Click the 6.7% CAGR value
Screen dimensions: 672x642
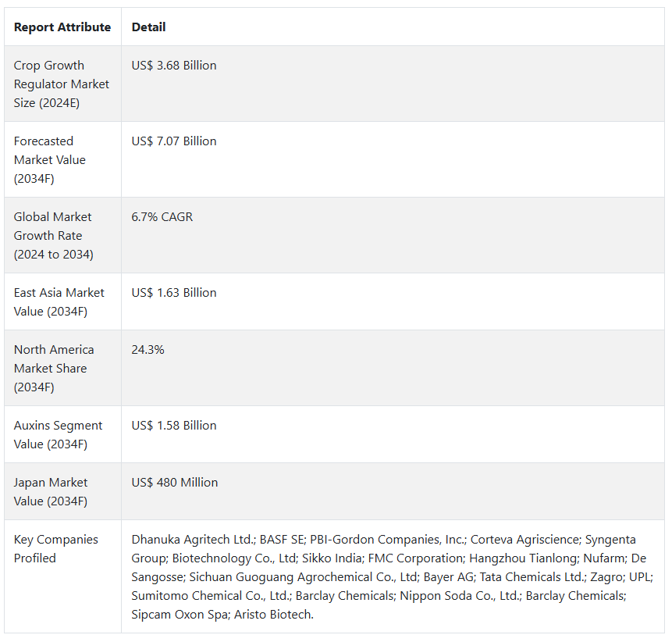pos(162,217)
